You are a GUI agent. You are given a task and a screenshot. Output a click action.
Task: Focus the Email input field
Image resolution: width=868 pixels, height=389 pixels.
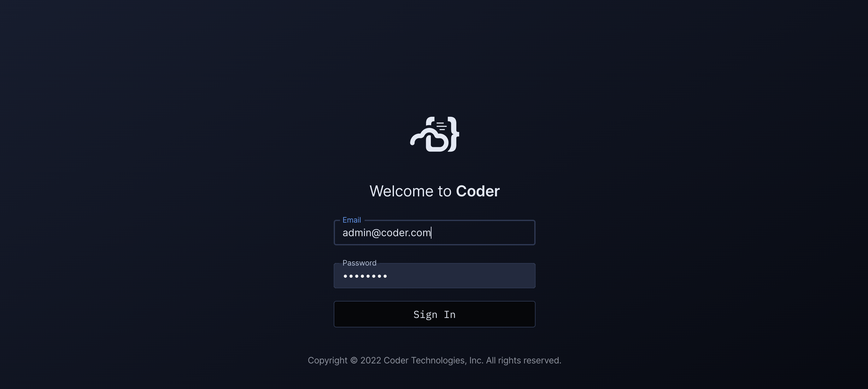(434, 232)
